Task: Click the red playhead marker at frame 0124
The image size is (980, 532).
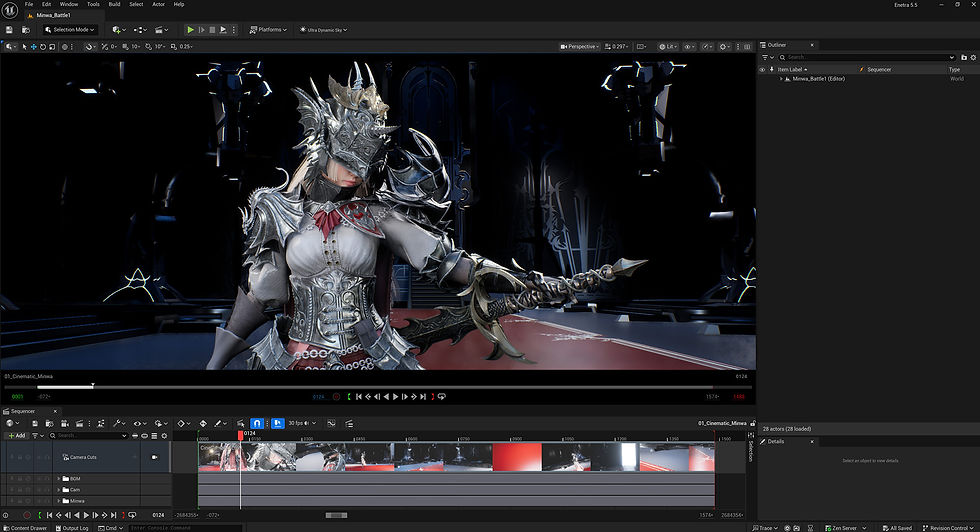Action: coord(240,434)
